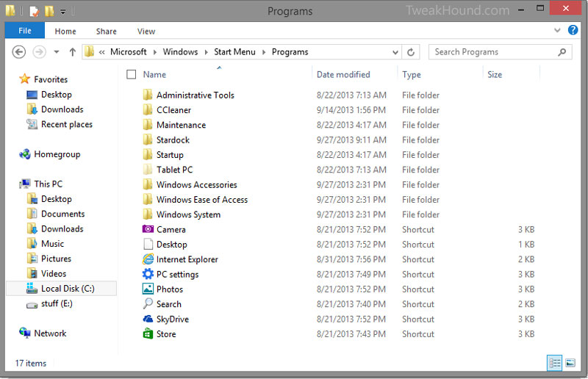Select the Tablet PC folder icon
Image resolution: width=588 pixels, height=379 pixels.
coord(148,170)
